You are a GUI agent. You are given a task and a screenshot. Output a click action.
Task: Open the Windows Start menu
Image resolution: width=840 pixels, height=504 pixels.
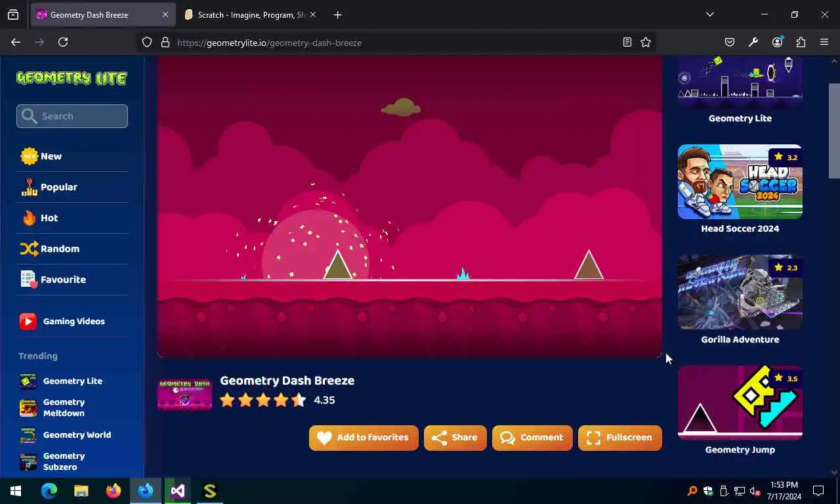(x=16, y=490)
